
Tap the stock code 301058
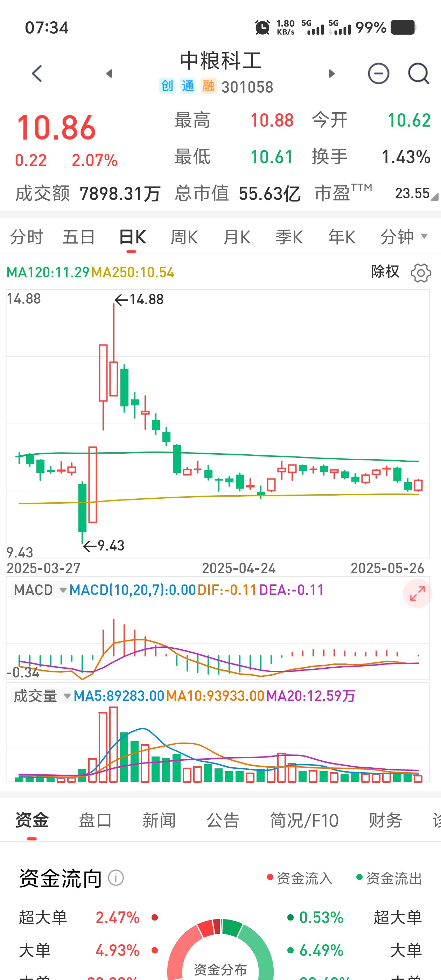pyautogui.click(x=247, y=87)
